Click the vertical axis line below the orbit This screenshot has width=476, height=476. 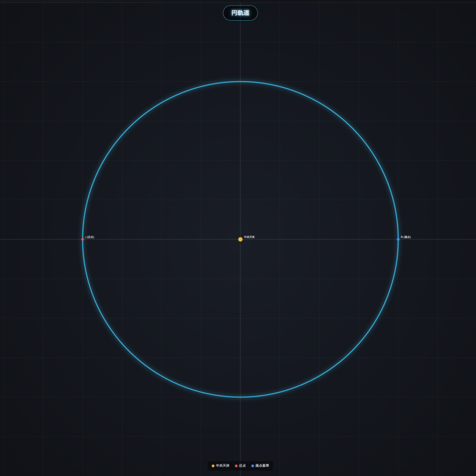click(x=240, y=427)
